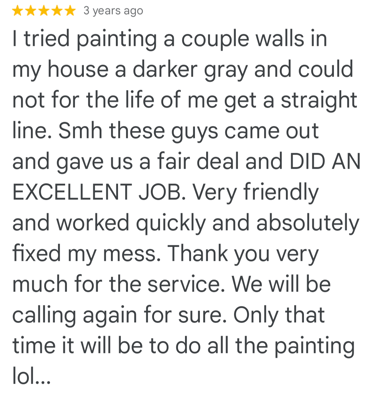Image resolution: width=375 pixels, height=394 pixels.
Task: Click the word 'service.' in the review
Action: coord(186,285)
